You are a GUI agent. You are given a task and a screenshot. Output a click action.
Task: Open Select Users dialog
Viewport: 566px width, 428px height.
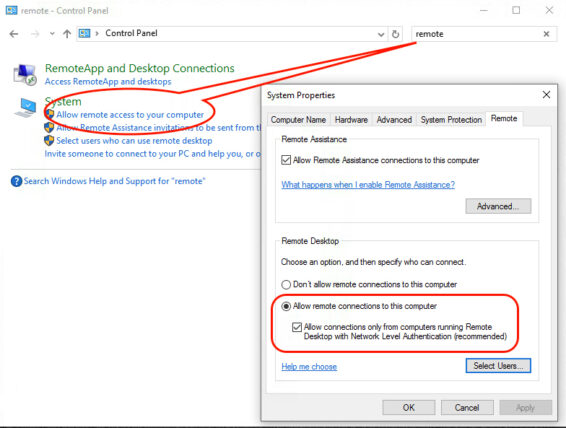tap(498, 366)
